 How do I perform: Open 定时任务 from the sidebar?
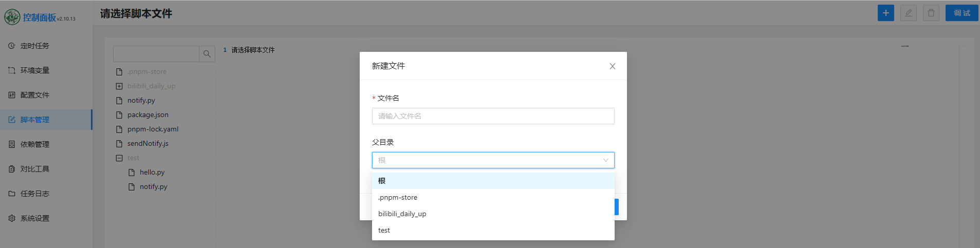(x=34, y=46)
